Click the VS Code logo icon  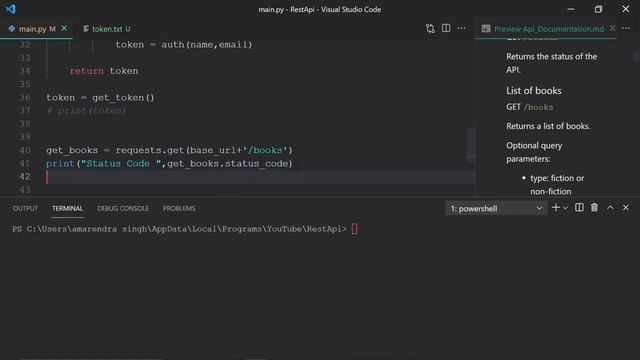click(10, 9)
